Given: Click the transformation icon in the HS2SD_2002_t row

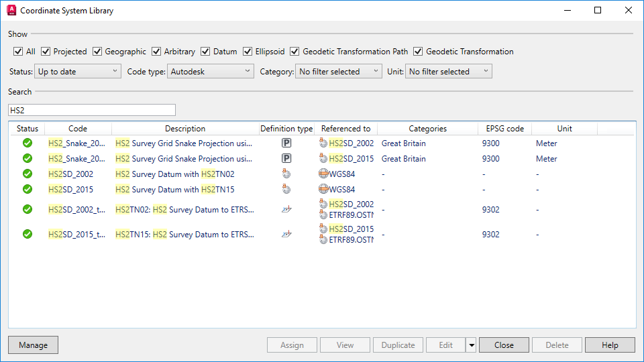Looking at the screenshot, I should tap(286, 210).
